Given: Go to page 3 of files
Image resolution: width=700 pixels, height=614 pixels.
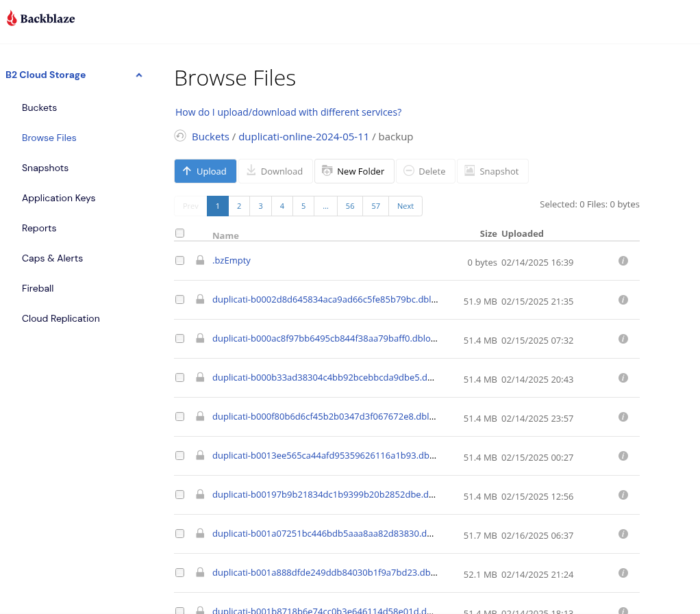Looking at the screenshot, I should pos(261,206).
